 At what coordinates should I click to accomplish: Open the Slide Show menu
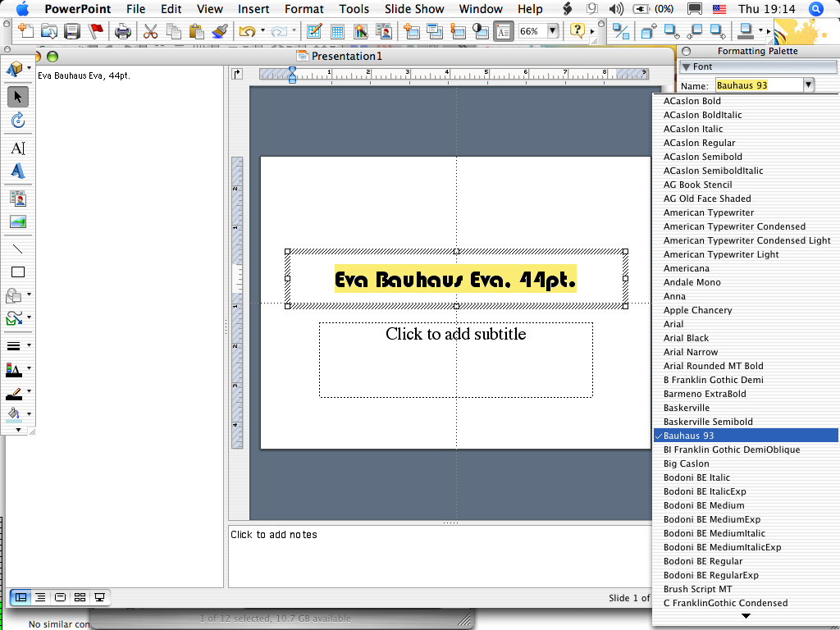414,8
